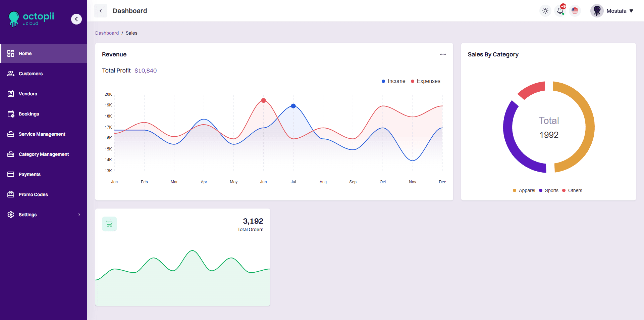The height and width of the screenshot is (320, 644).
Task: Toggle light/dark theme sun icon
Action: (x=545, y=11)
